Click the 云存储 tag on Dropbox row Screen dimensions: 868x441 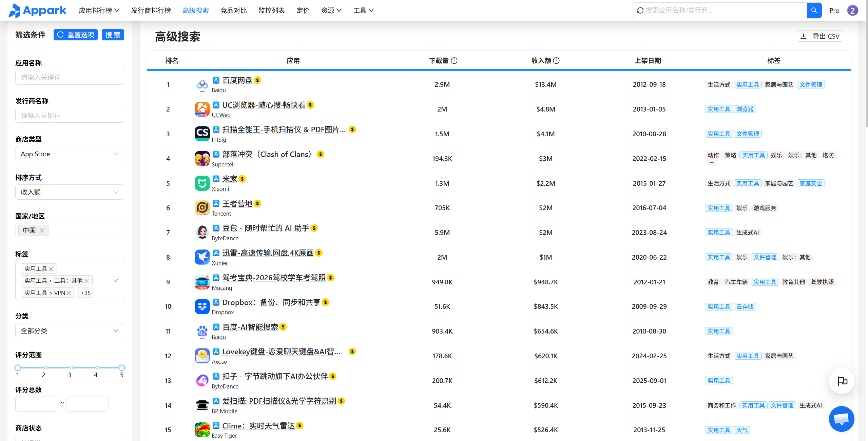[x=745, y=307]
